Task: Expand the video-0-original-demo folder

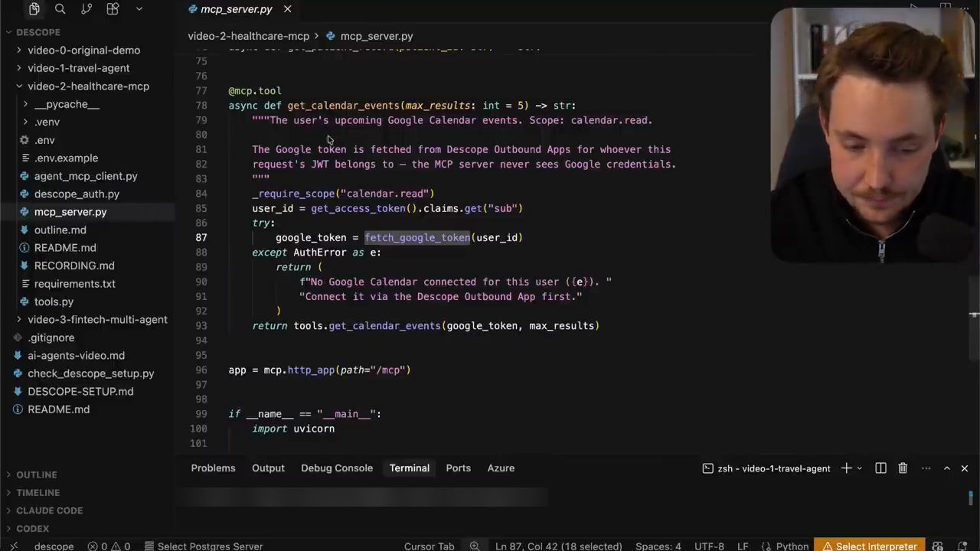Action: 83,51
